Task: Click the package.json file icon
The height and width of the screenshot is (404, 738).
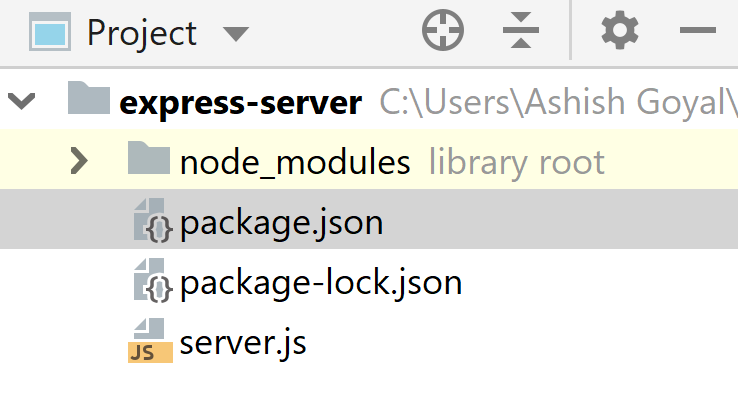Action: (x=153, y=220)
